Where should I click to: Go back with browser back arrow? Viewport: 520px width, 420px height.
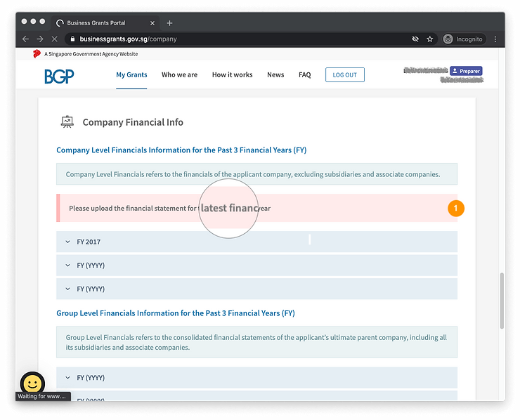25,39
